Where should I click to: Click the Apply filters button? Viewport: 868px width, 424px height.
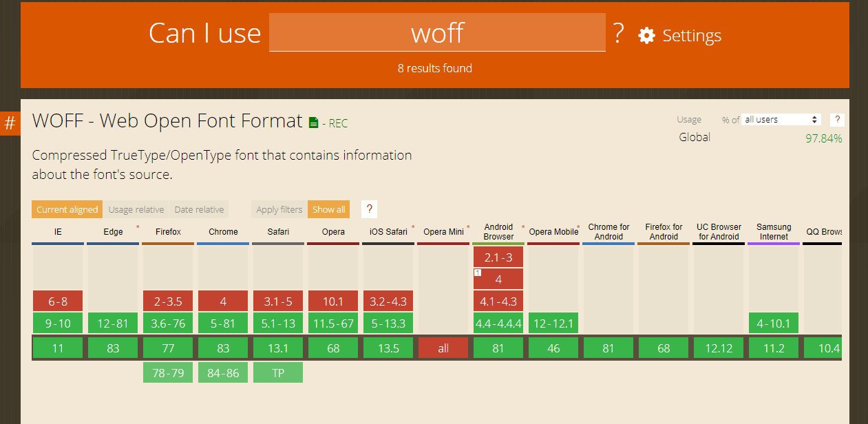[279, 209]
